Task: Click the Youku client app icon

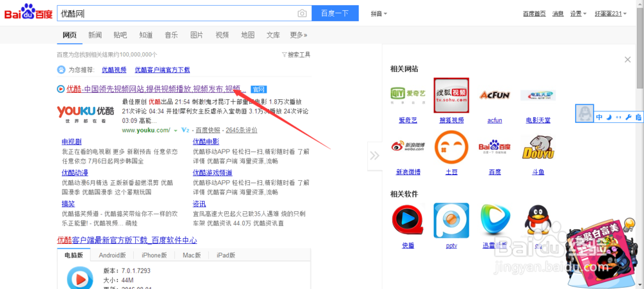Action: 80,279
